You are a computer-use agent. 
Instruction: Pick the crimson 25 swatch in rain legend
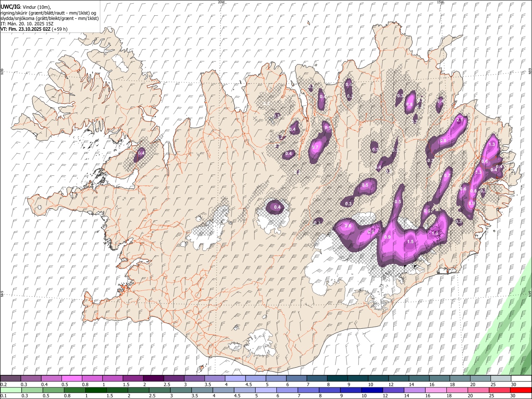500,390
